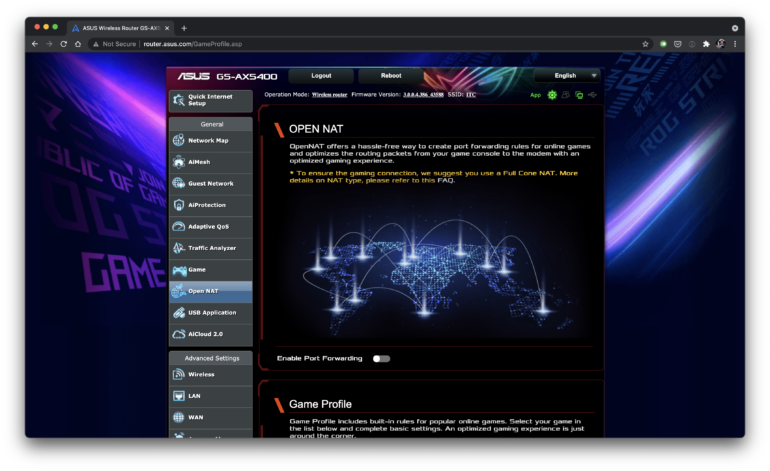Open the Network Map page
The width and height of the screenshot is (770, 471).
[211, 140]
